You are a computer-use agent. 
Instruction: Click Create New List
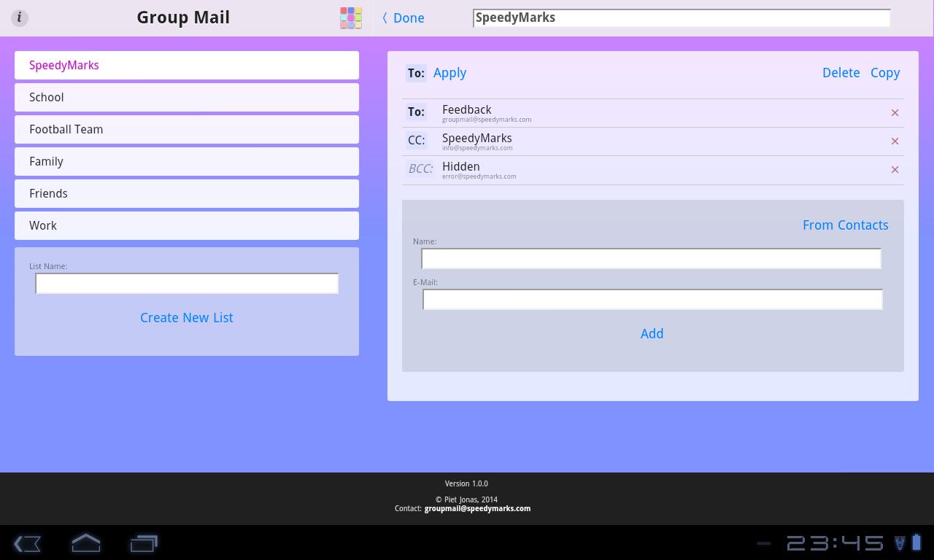click(x=187, y=317)
